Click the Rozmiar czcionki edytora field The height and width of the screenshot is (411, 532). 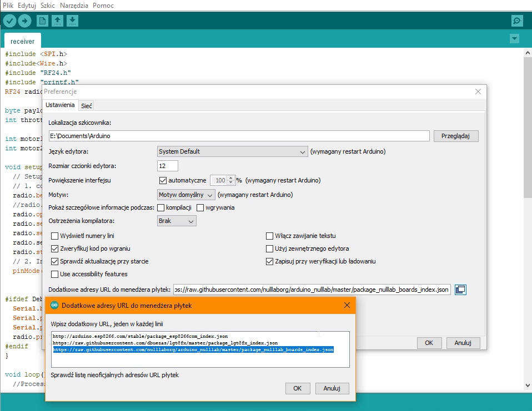[x=168, y=166]
